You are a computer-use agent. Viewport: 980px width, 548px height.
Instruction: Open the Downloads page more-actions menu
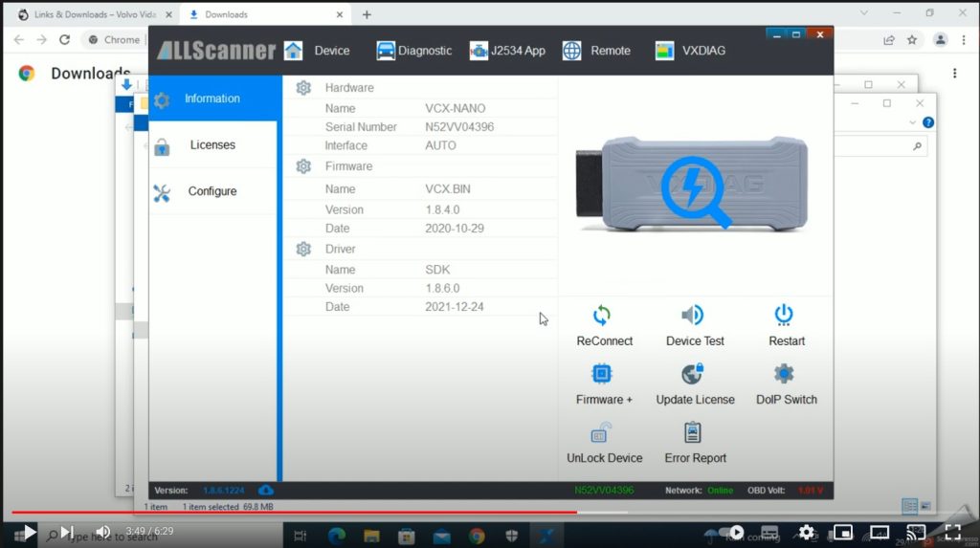pyautogui.click(x=954, y=73)
